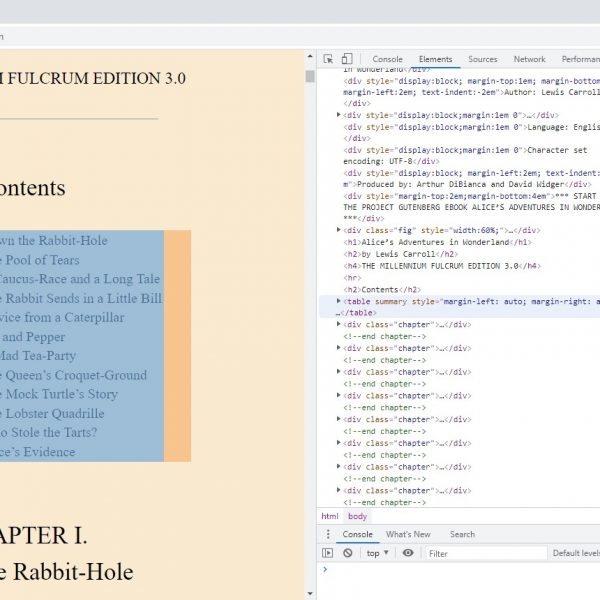Activate the inspect element picker icon
600x600 pixels.
tap(329, 60)
